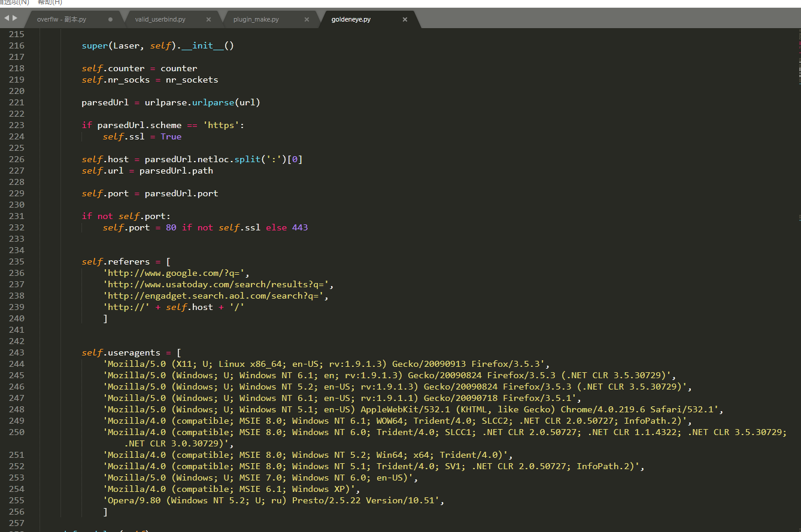Close the goldeneye.py tab
Image resolution: width=801 pixels, height=532 pixels.
[x=405, y=19]
